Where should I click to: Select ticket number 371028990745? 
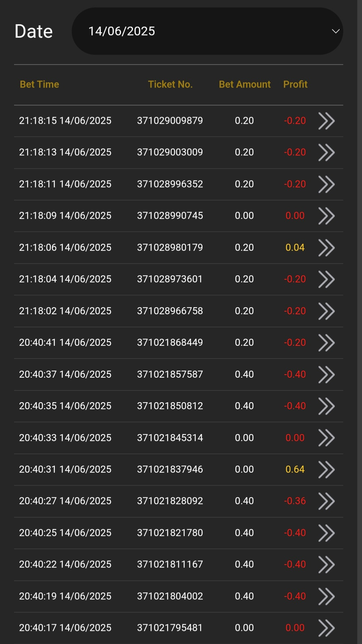click(x=170, y=215)
